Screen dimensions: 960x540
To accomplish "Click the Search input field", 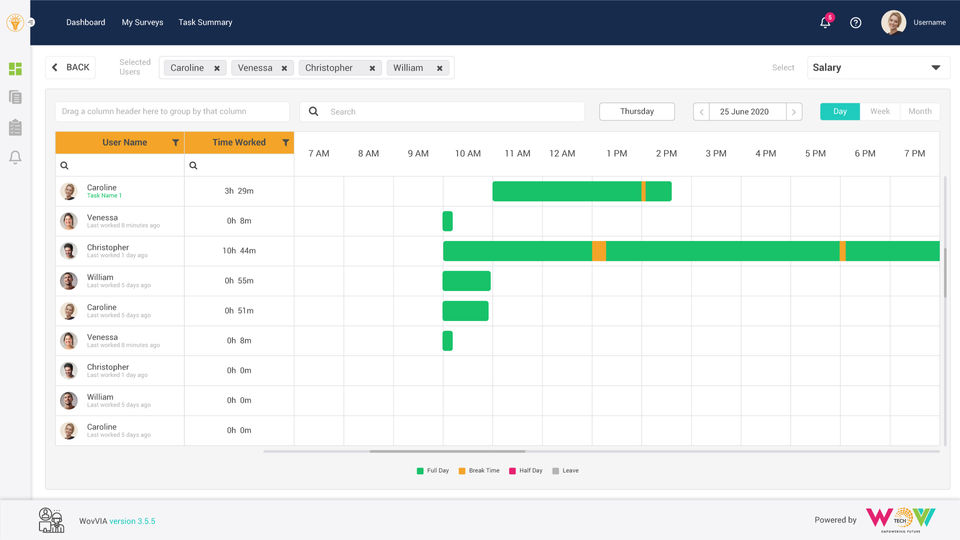I will click(x=442, y=111).
